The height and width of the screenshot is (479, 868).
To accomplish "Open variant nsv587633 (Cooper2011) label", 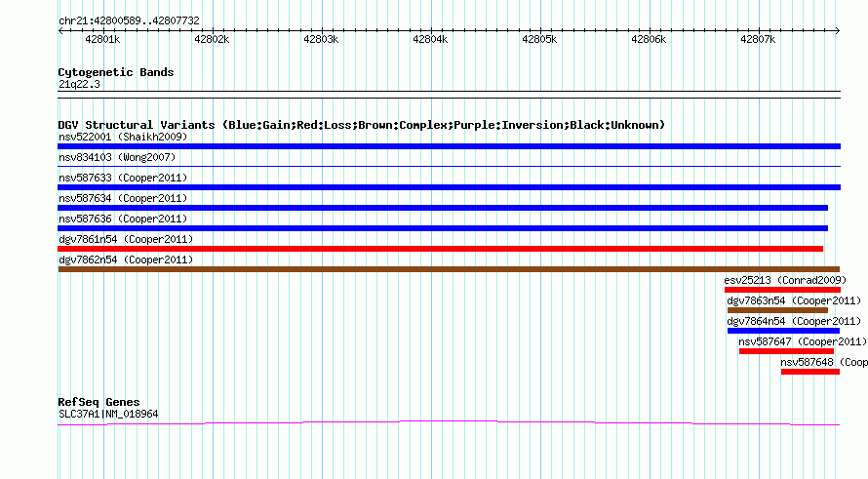I will pos(123,178).
